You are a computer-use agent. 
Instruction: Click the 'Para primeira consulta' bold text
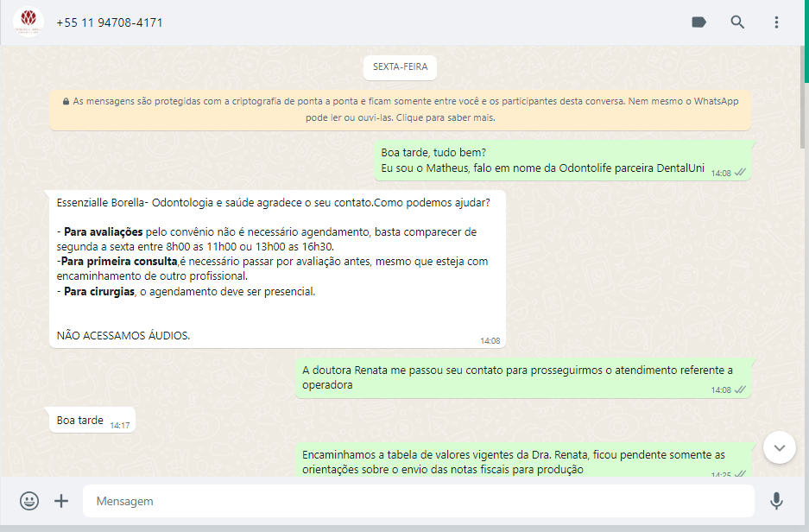tap(118, 262)
